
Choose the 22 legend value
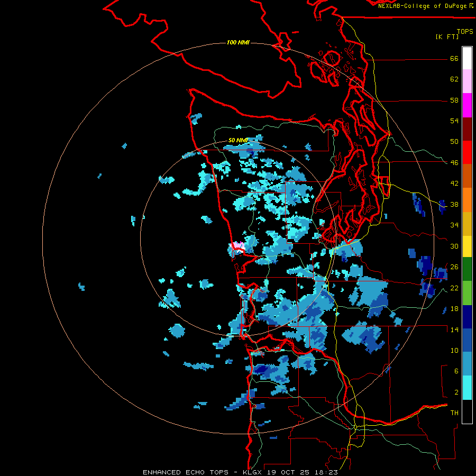pos(454,288)
